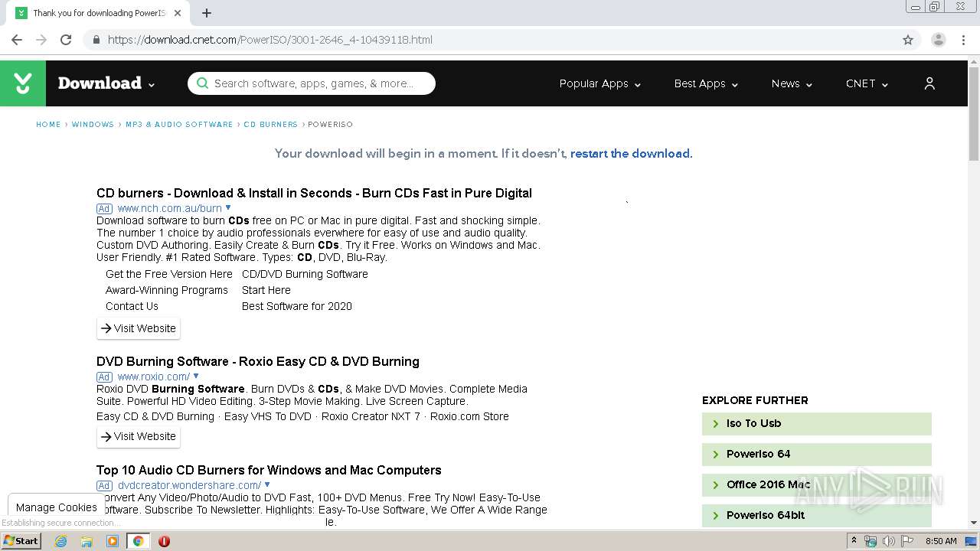Open the file explorer taskbar icon

87,541
